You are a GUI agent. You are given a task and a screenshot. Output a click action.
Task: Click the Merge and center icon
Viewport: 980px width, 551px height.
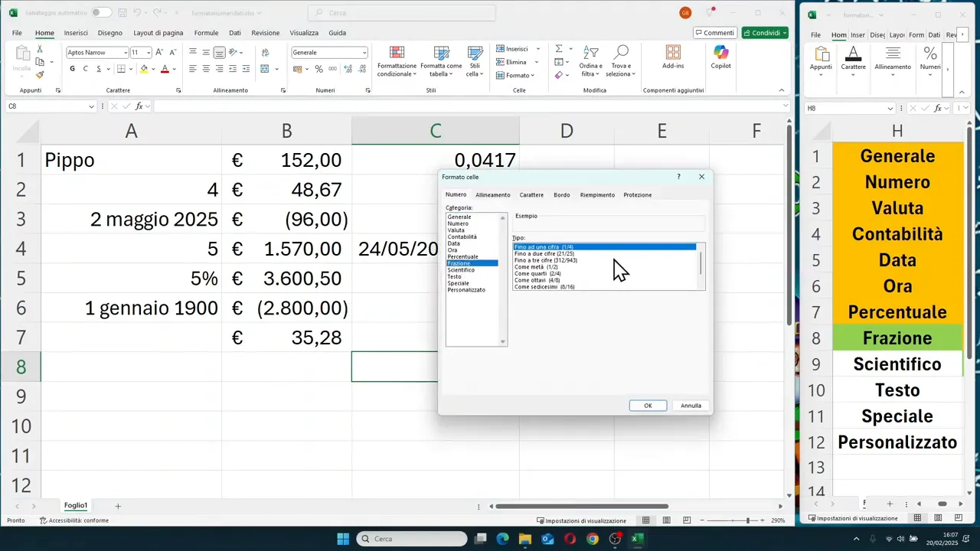pyautogui.click(x=265, y=69)
